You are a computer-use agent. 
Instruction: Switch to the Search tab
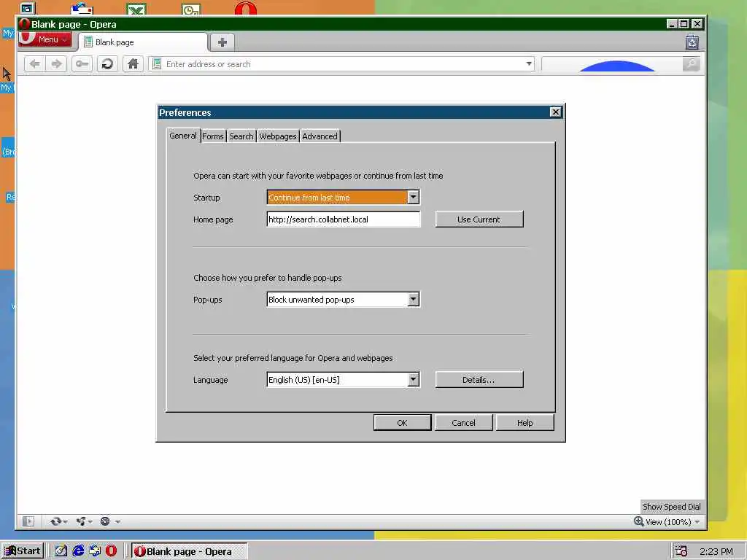(x=241, y=136)
